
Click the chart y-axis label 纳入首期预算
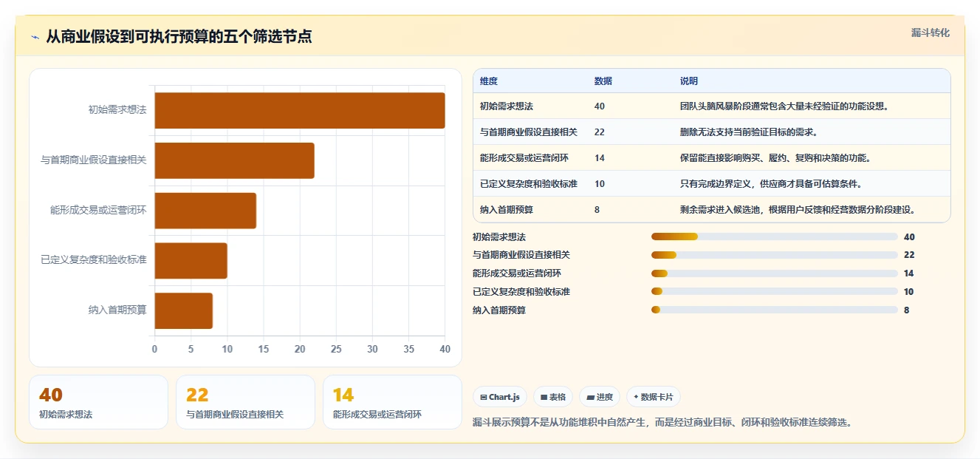(x=117, y=310)
